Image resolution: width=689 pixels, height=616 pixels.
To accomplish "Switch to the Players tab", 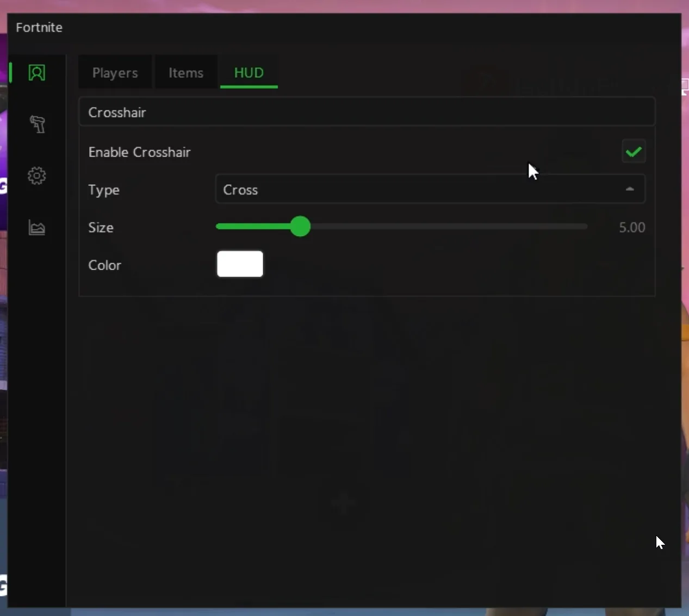I will tap(115, 72).
